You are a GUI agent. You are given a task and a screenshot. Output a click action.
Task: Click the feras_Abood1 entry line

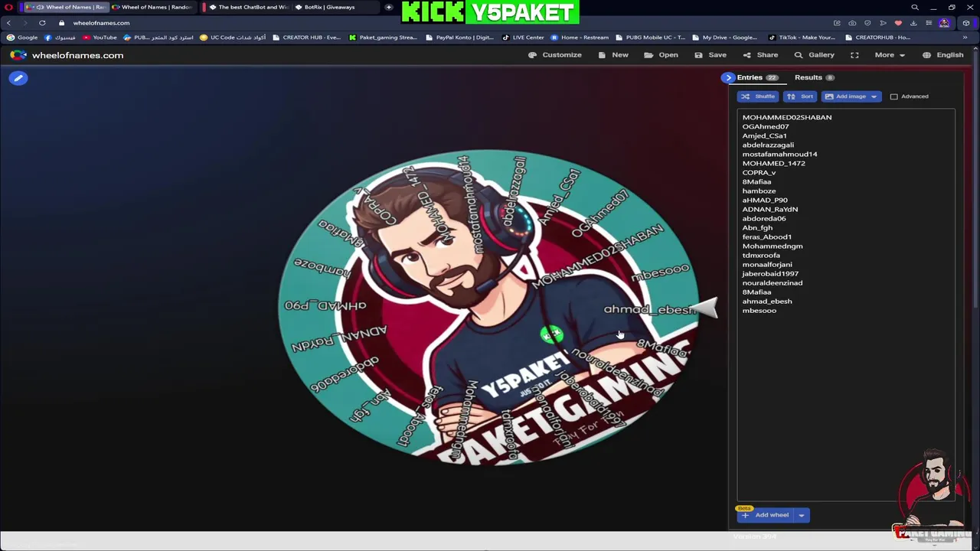(766, 236)
